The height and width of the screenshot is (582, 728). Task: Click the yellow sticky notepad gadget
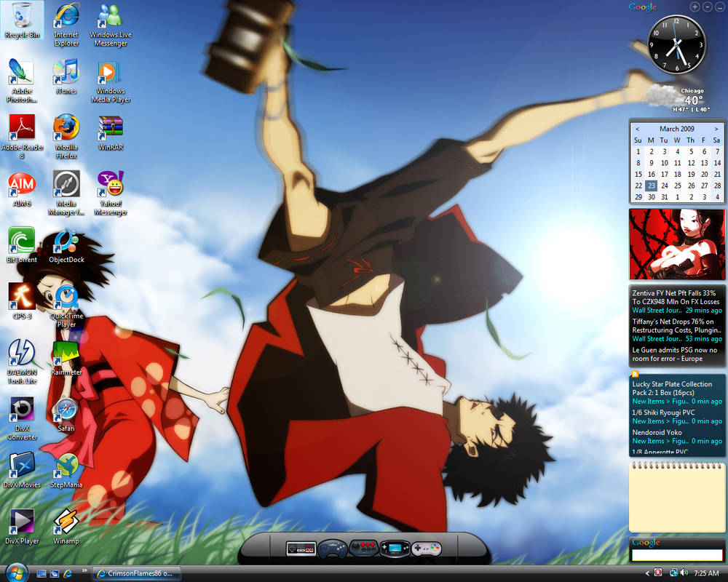(677, 497)
